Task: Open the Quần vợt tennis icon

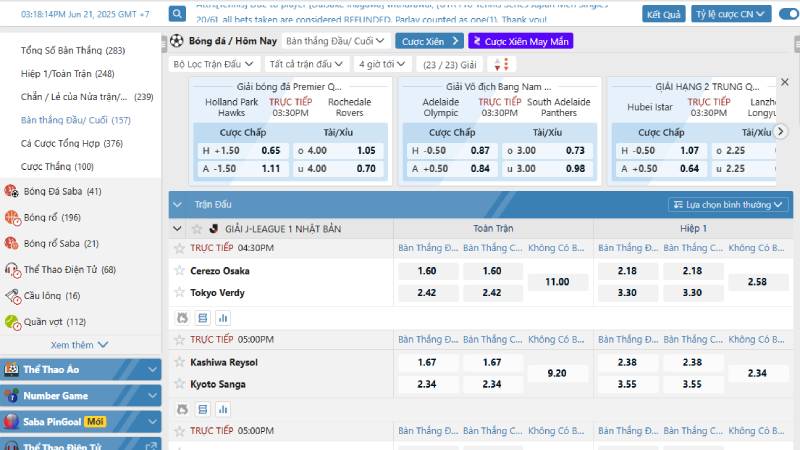Action: coord(12,322)
